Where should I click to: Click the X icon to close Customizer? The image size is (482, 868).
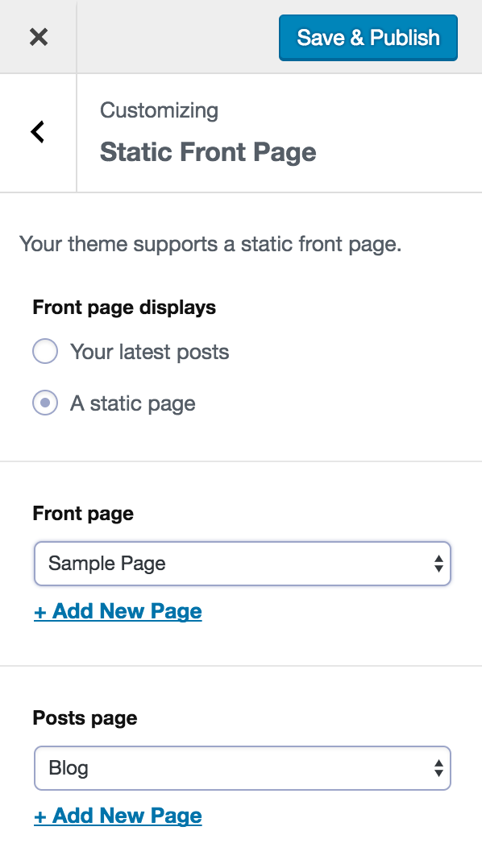[x=38, y=37]
